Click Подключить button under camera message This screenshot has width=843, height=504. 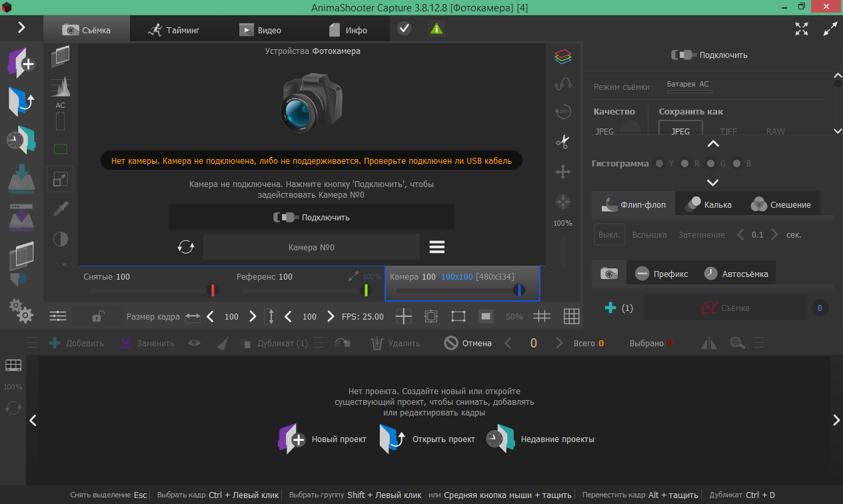tap(311, 217)
